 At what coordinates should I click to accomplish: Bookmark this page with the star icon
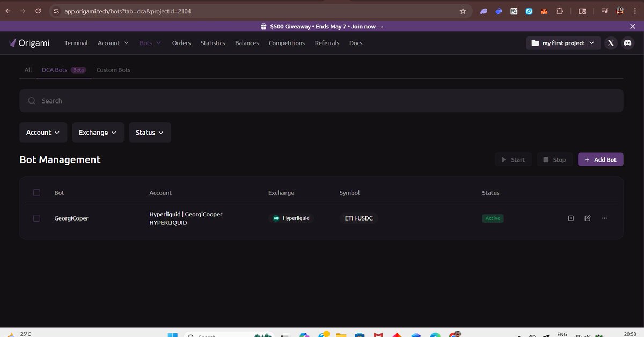tap(463, 11)
